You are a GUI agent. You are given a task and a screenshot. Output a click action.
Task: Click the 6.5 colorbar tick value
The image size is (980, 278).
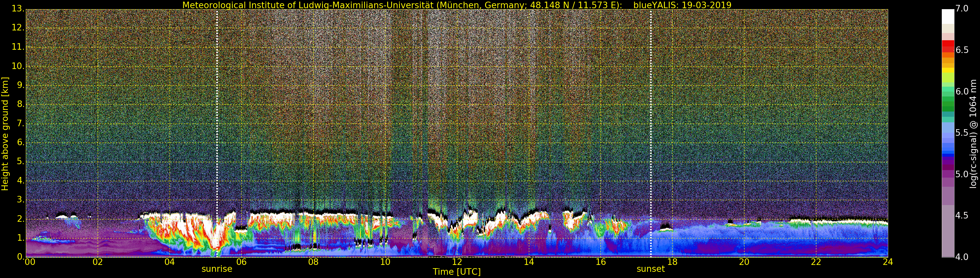962,50
